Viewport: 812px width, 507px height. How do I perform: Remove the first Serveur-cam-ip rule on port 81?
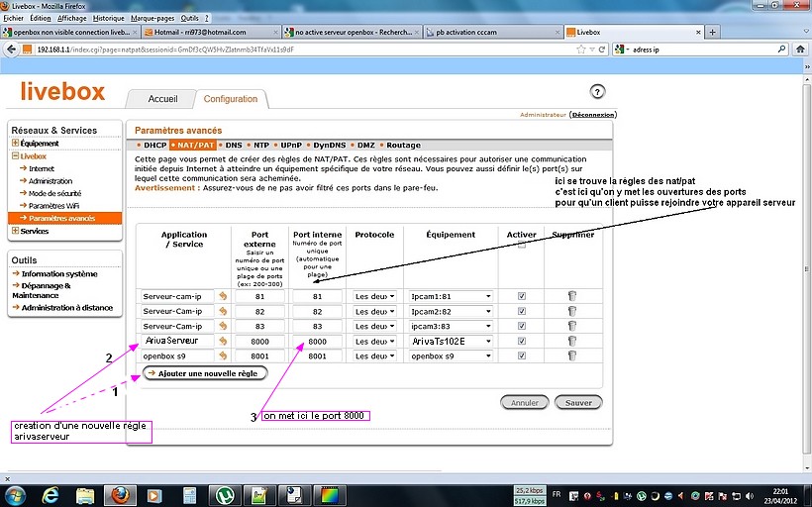pos(571,296)
